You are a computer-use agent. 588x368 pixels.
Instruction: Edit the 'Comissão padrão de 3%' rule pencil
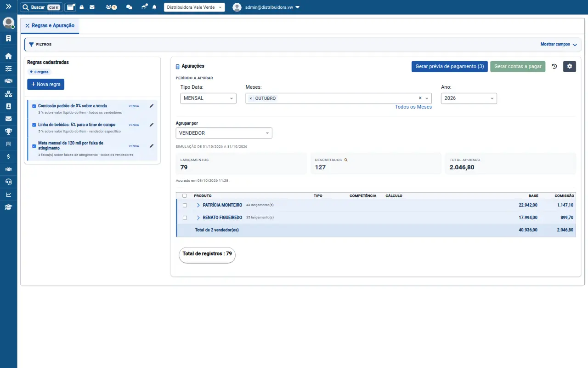(x=152, y=106)
